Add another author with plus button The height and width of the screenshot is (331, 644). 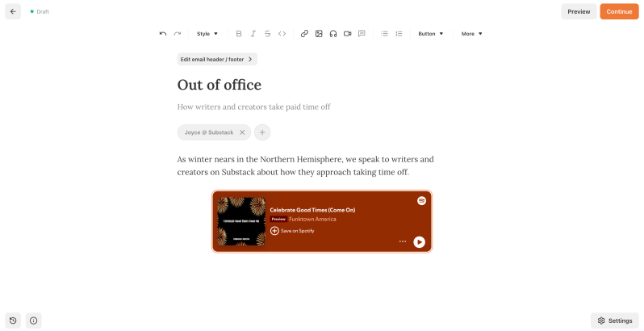point(262,132)
